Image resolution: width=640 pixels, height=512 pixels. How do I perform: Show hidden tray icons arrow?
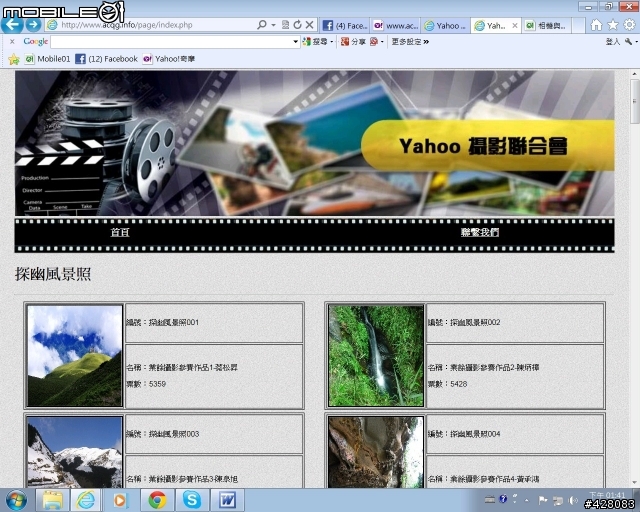click(x=527, y=500)
